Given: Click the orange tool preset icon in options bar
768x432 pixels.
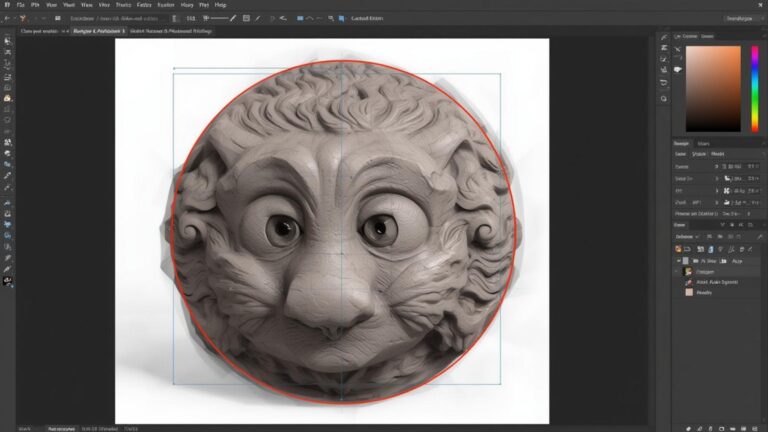Looking at the screenshot, I should click(23, 19).
